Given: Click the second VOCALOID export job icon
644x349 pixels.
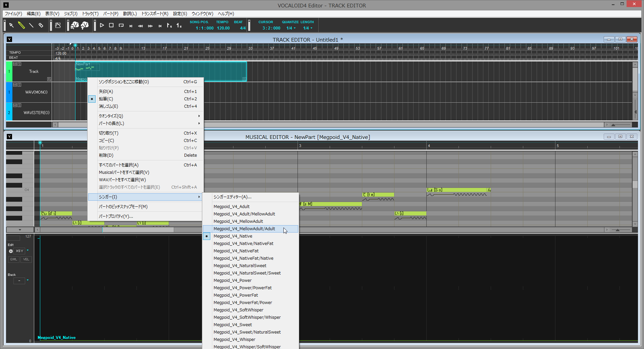Looking at the screenshot, I should (85, 26).
